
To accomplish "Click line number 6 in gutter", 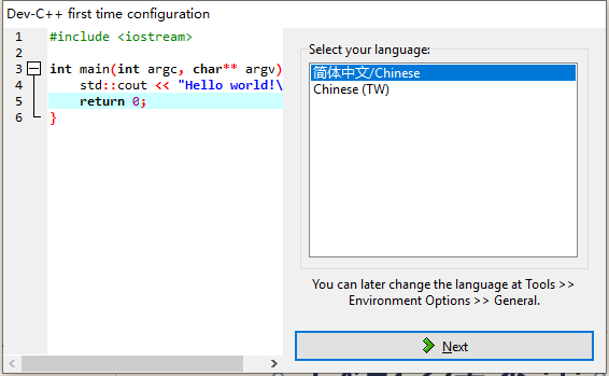I will [x=19, y=118].
